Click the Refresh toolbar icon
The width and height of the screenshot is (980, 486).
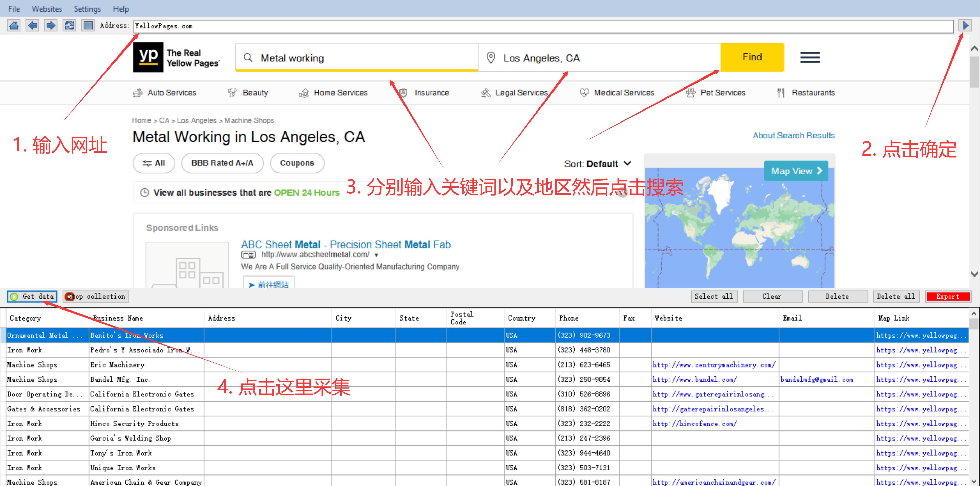(x=69, y=26)
